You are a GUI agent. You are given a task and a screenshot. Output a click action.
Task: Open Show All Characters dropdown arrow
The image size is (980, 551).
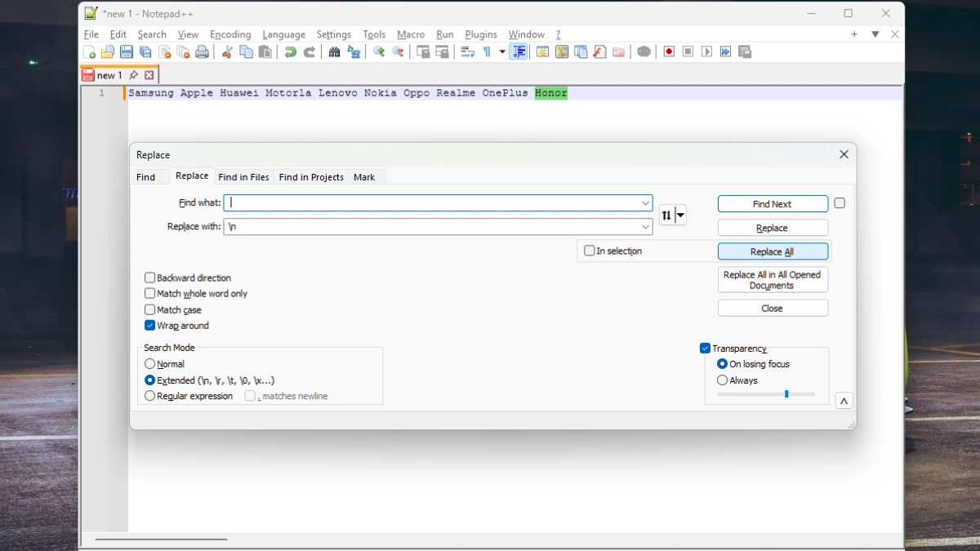coord(502,51)
